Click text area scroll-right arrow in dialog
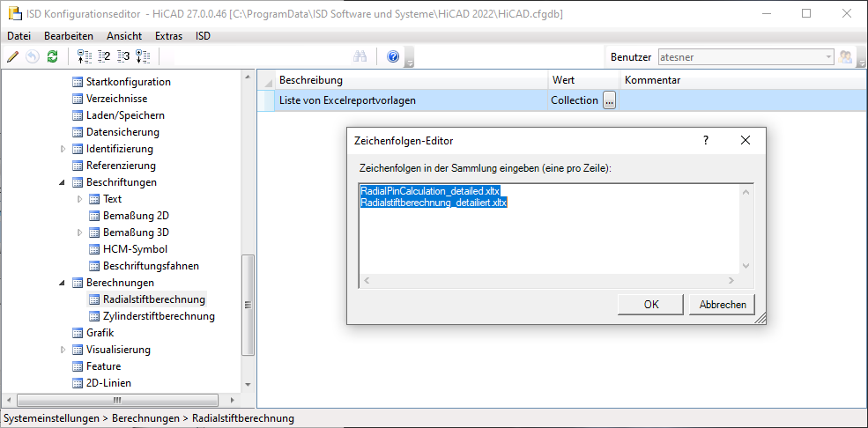The height and width of the screenshot is (428, 868). 731,281
